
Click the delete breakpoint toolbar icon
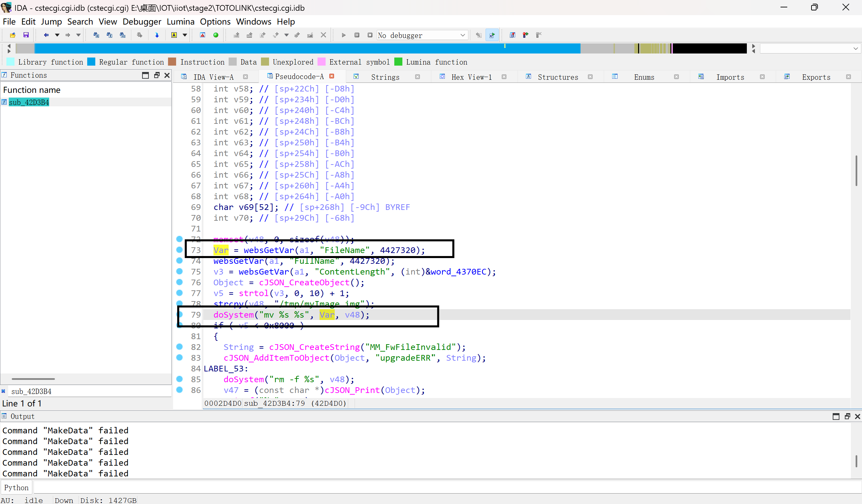(x=539, y=35)
